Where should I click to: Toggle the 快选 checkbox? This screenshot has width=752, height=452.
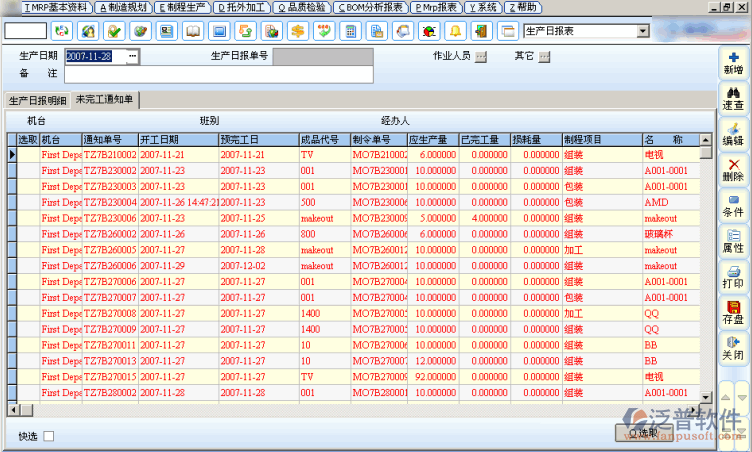pos(49,435)
